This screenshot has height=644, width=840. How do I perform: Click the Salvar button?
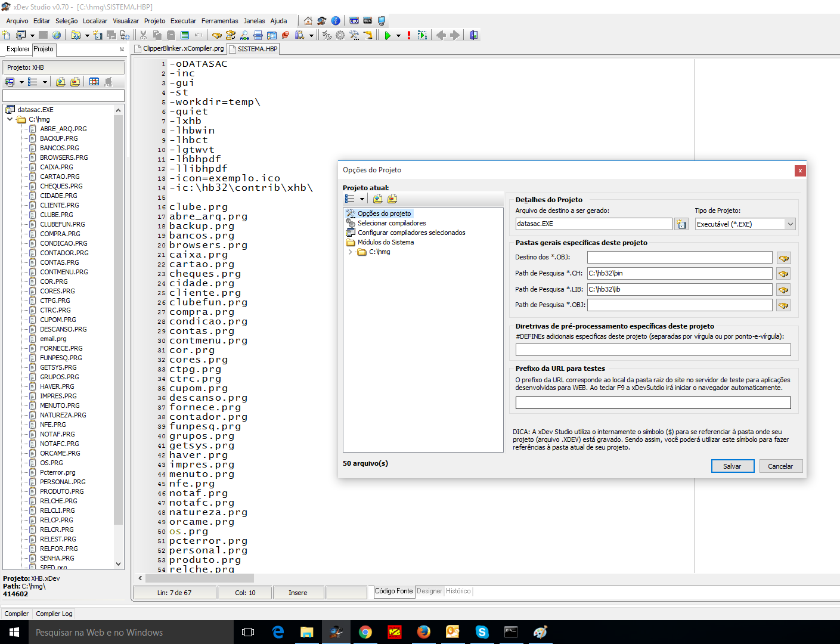coord(732,466)
